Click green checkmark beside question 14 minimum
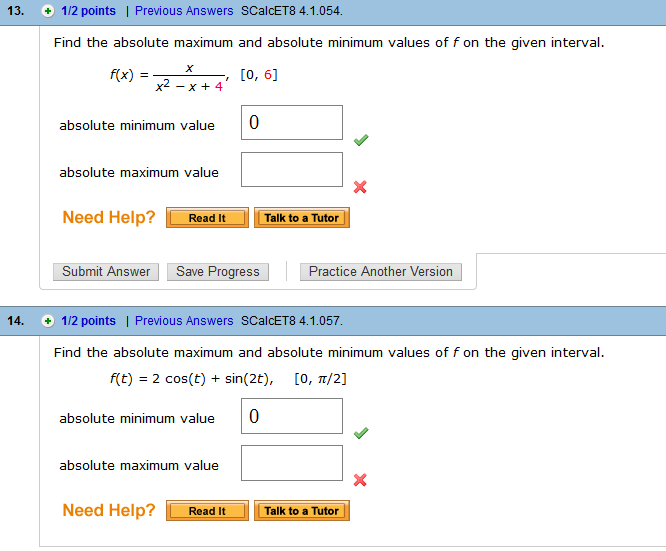The image size is (666, 551). tap(361, 433)
